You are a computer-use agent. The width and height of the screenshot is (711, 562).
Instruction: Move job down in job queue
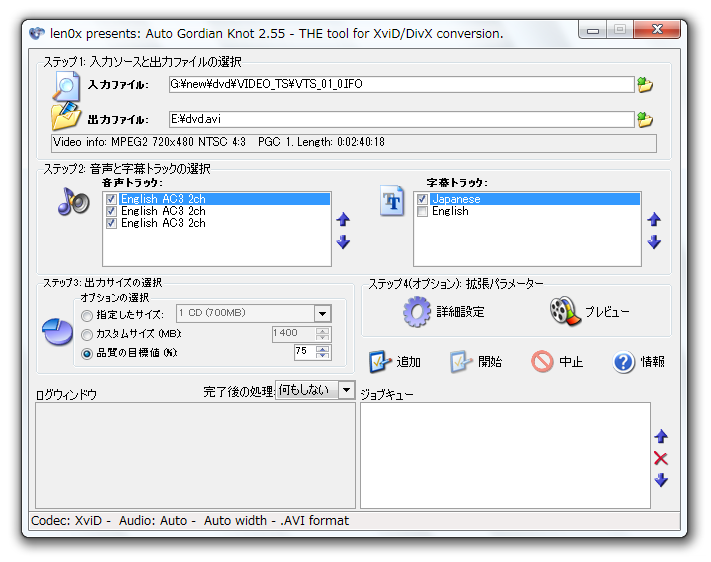661,480
